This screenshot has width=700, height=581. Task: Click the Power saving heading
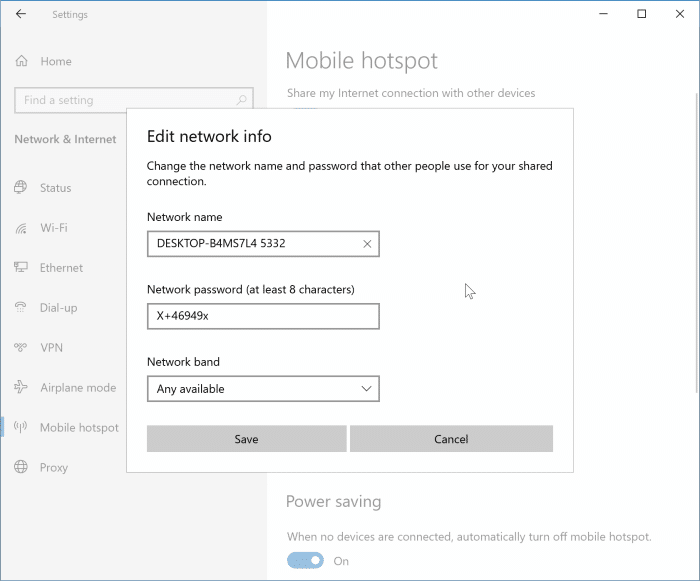pos(333,502)
